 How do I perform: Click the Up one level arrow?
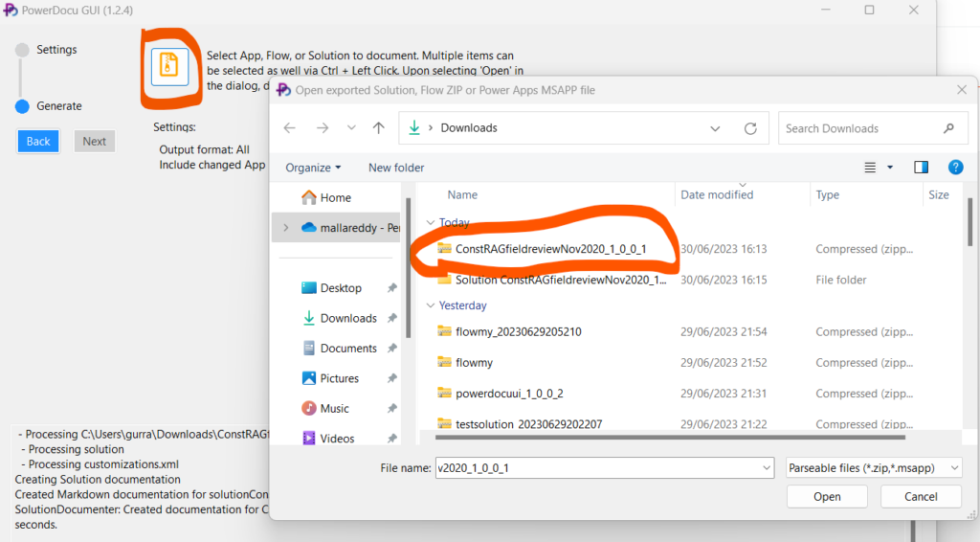[379, 128]
